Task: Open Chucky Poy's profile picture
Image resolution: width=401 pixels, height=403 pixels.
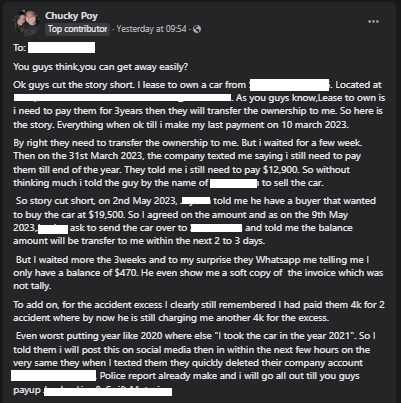Action: click(26, 23)
